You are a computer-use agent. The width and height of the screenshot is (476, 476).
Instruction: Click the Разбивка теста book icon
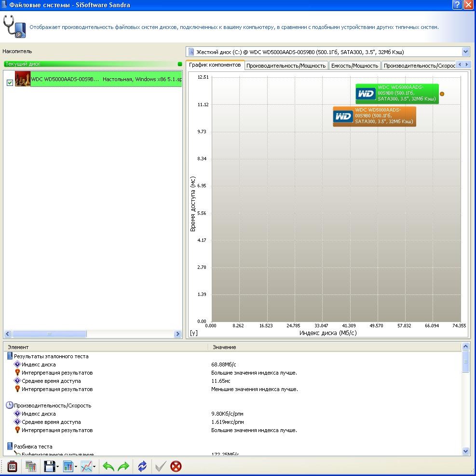(x=10, y=446)
